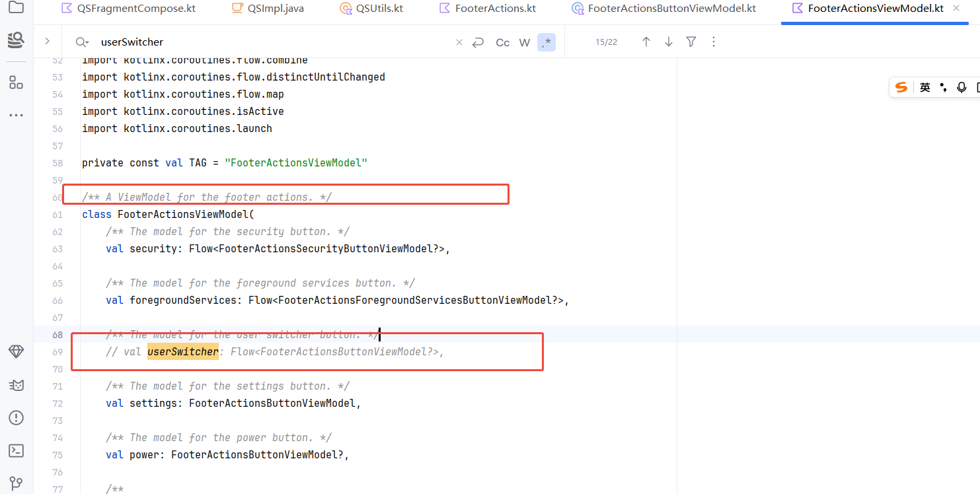Click the security parameter on line 63
980x494 pixels.
pos(153,249)
